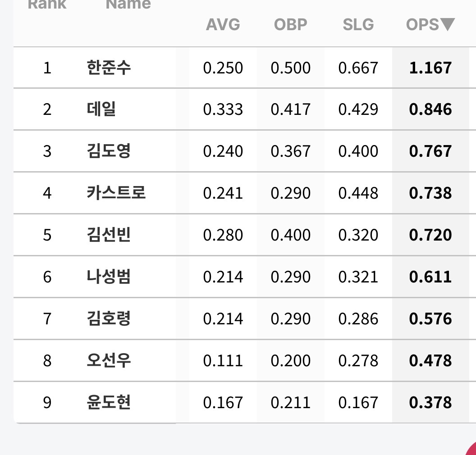Viewport: 476px width, 455px height.
Task: Open player 데일 profile link
Action: coord(101,109)
